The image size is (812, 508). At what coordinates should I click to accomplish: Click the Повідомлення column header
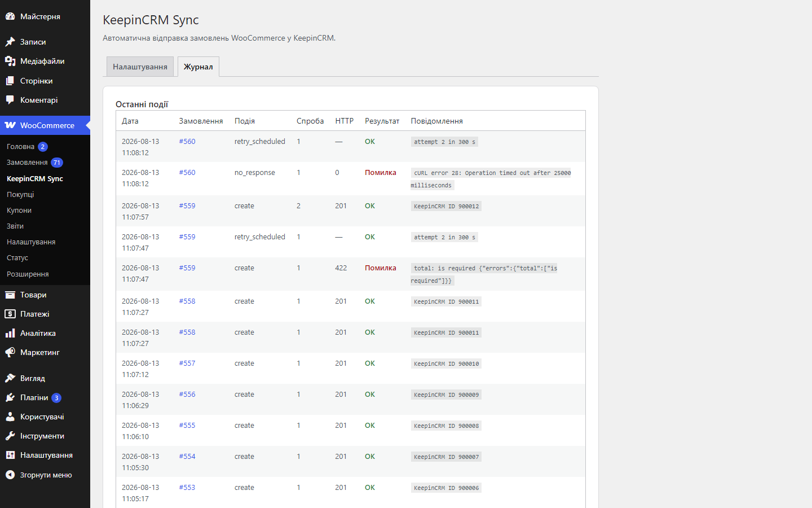click(437, 121)
